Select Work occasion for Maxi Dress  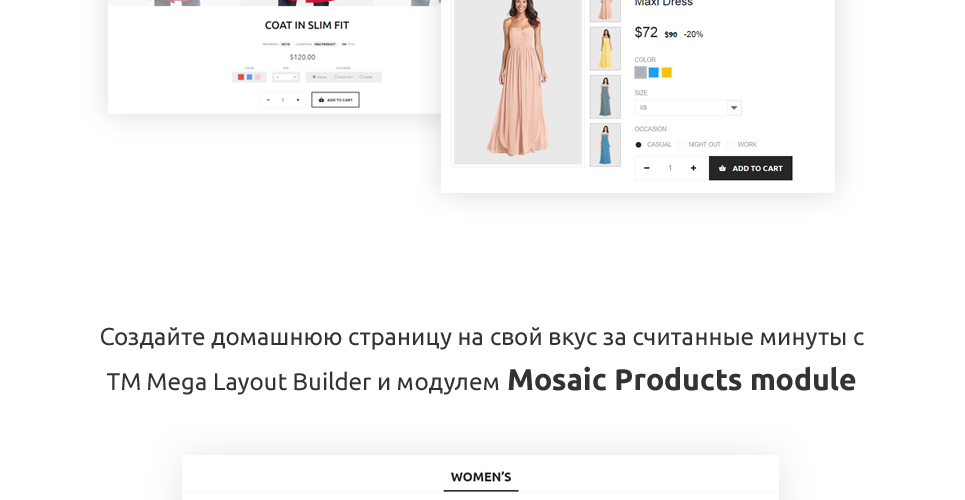729,145
